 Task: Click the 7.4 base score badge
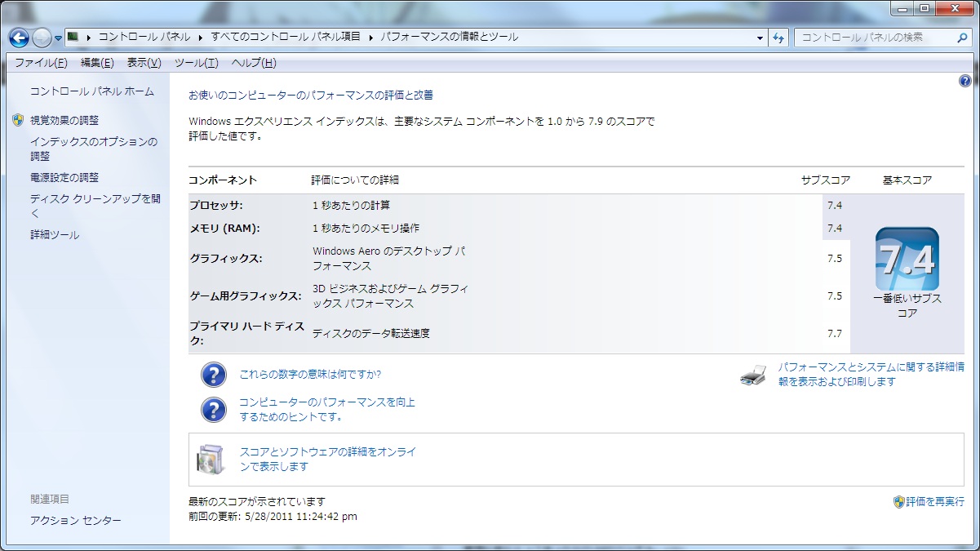tap(907, 259)
